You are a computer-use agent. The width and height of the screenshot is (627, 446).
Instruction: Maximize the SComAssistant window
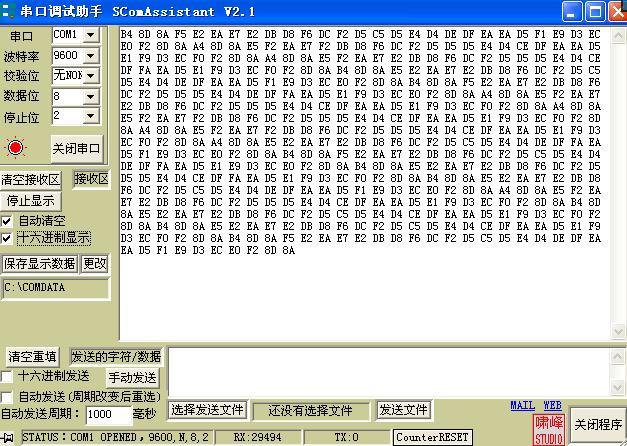595,12
